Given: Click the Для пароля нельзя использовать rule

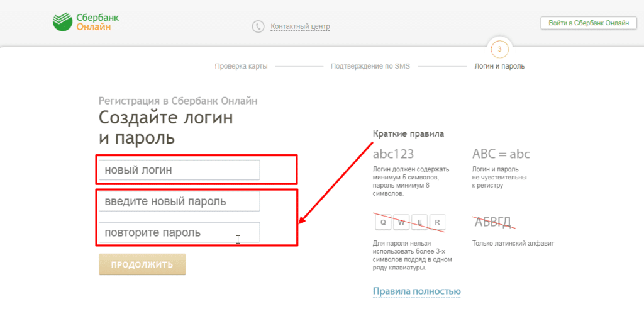Looking at the screenshot, I should 413,256.
